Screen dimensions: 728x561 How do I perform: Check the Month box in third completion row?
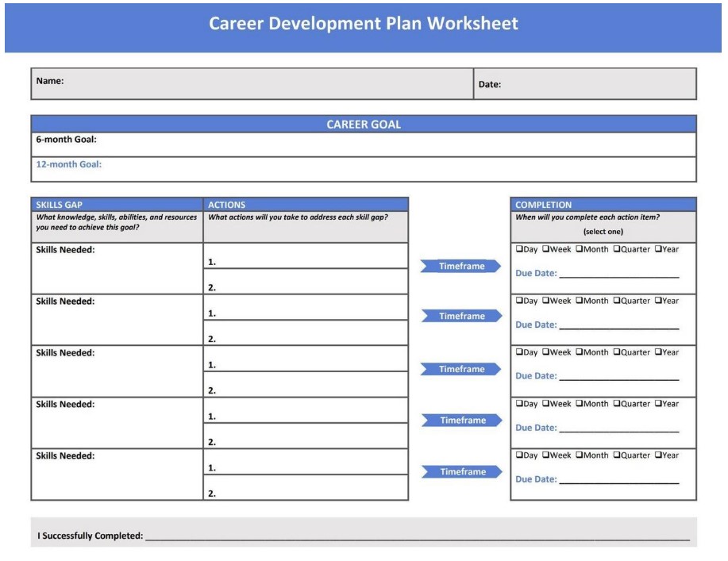(x=578, y=352)
